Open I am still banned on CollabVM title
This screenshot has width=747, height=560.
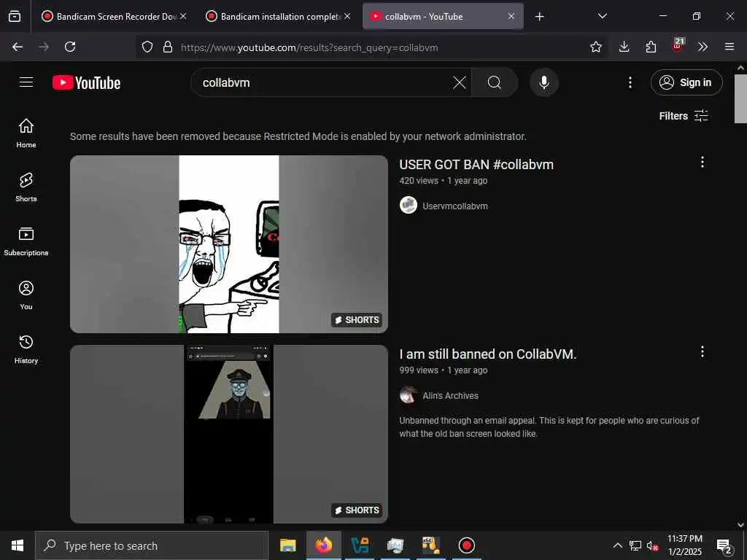488,354
